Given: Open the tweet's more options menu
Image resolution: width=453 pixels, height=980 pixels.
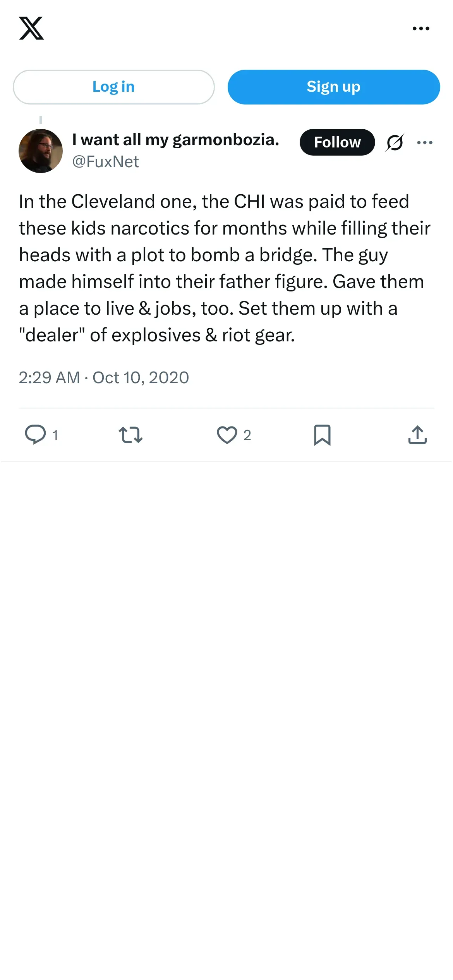Looking at the screenshot, I should pyautogui.click(x=425, y=142).
